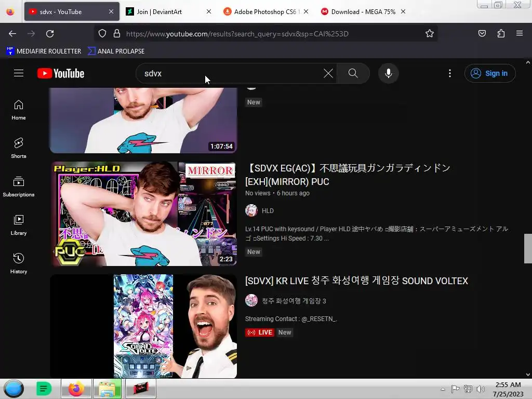View site security padlock info

point(117,34)
